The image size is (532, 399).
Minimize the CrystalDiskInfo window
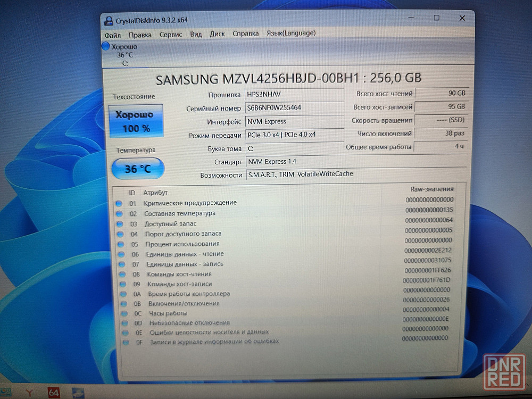(412, 18)
